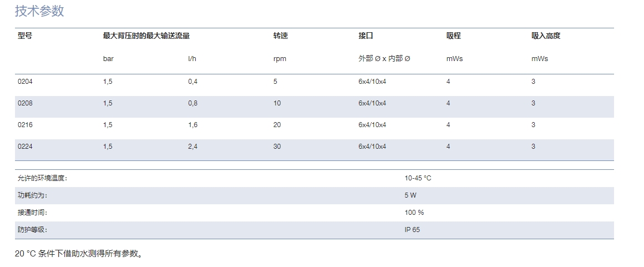Click the IP 65 protection rating
644x267 pixels.
[412, 230]
